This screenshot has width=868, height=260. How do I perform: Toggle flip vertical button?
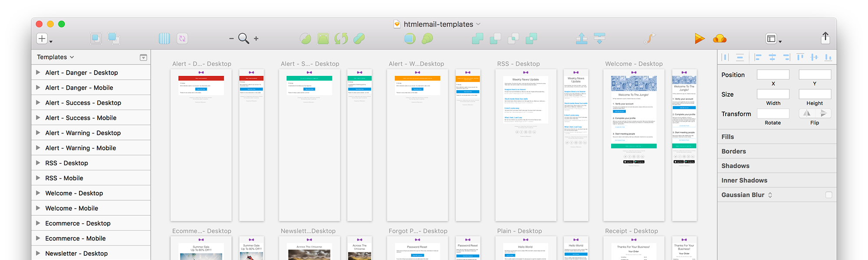(x=823, y=114)
